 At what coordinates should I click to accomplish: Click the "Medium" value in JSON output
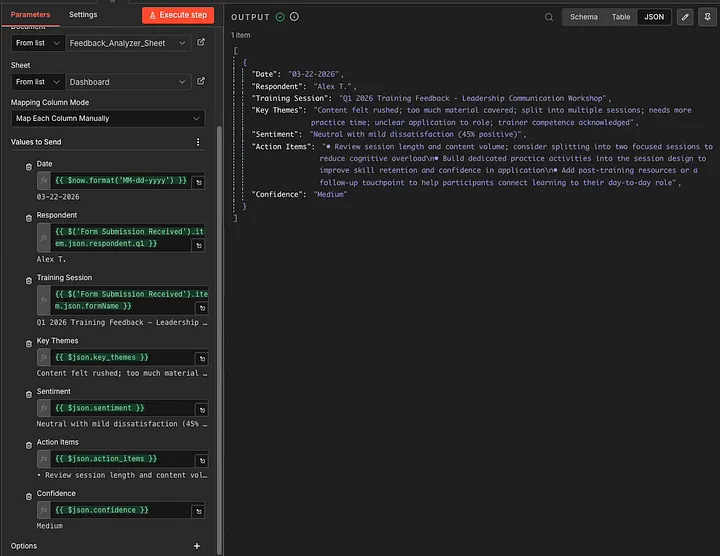tap(330, 194)
